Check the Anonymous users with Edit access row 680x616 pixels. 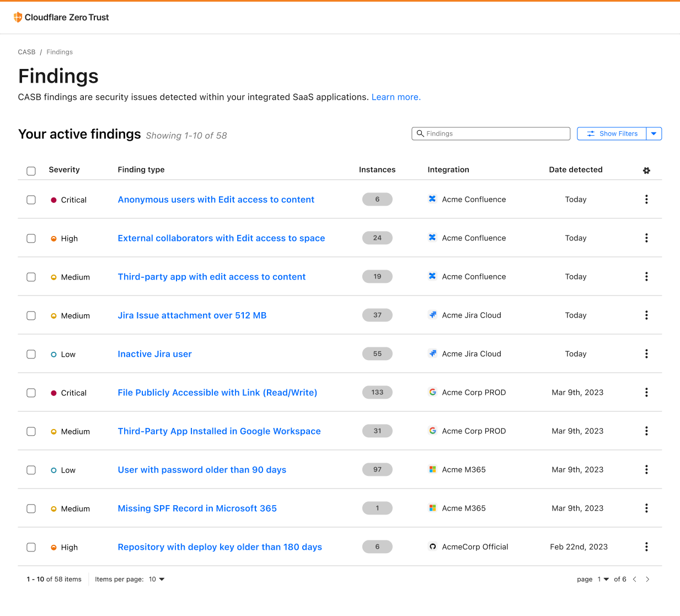click(31, 200)
